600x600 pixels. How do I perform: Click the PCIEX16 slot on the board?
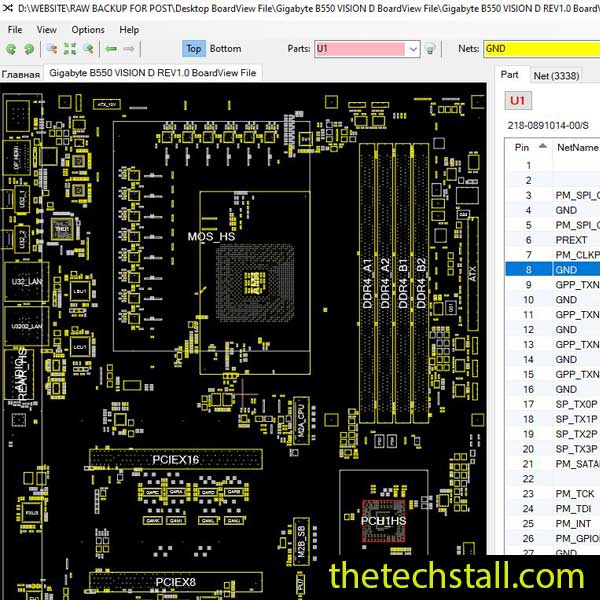point(176,459)
